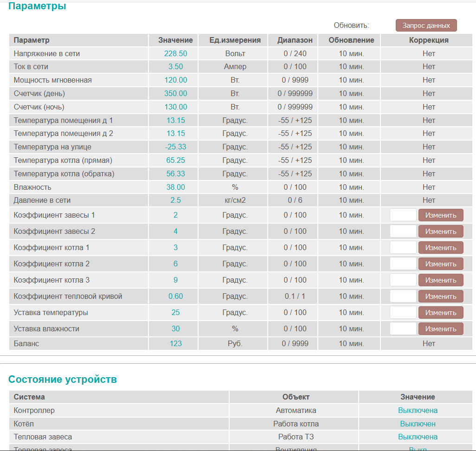The image size is (476, 451).
Task: Click the Уставка влажности input field
Action: 403,329
